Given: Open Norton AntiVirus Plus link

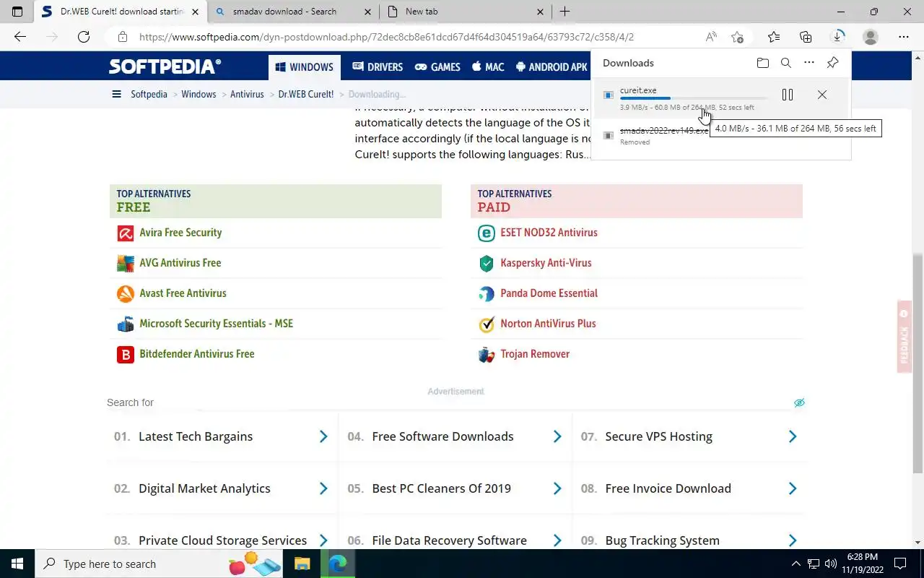Looking at the screenshot, I should (548, 324).
